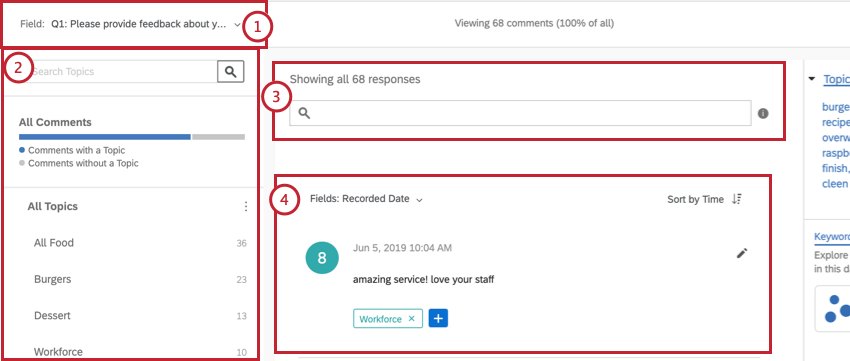Click the blue plus add topic button
This screenshot has height=361, width=850.
coord(438,319)
